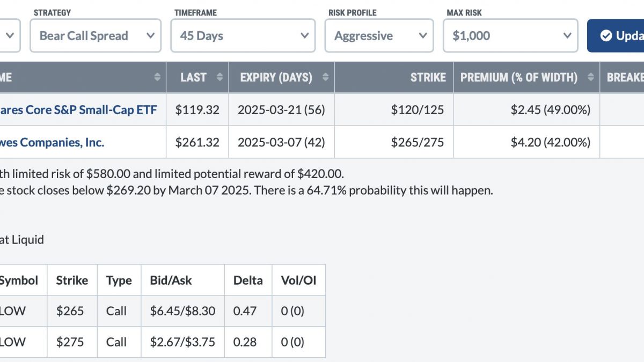This screenshot has height=362, width=644.
Task: Sort by Expiry (Days) arrows icon
Action: pos(325,77)
